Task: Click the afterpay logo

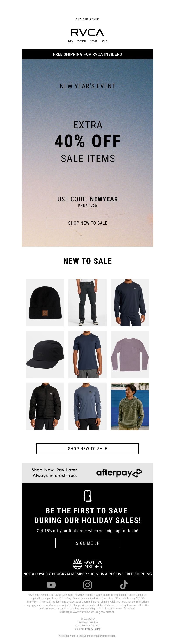Action: pyautogui.click(x=119, y=472)
